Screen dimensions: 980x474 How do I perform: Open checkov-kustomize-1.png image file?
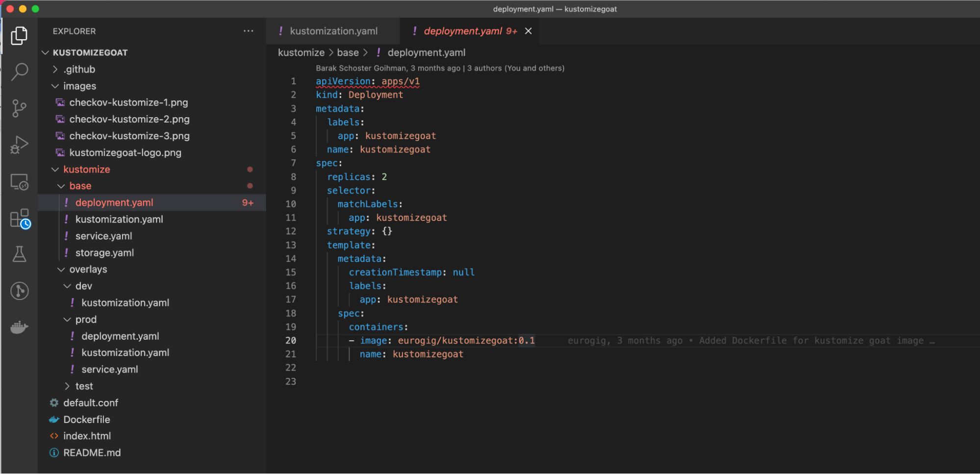coord(152,102)
